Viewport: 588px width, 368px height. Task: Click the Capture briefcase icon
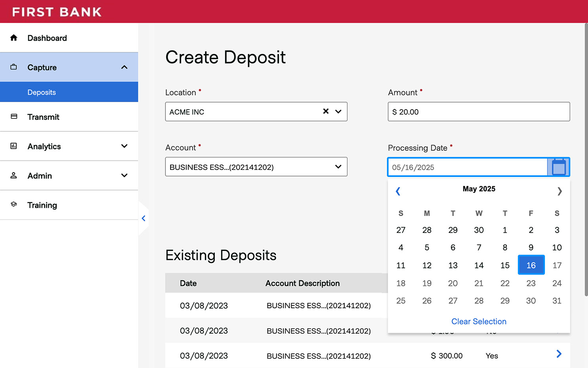14,67
